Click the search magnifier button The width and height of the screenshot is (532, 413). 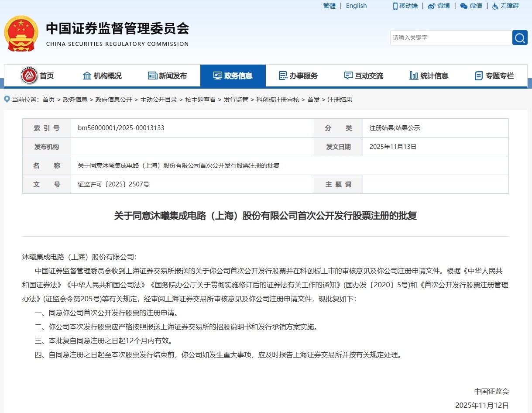[519, 38]
